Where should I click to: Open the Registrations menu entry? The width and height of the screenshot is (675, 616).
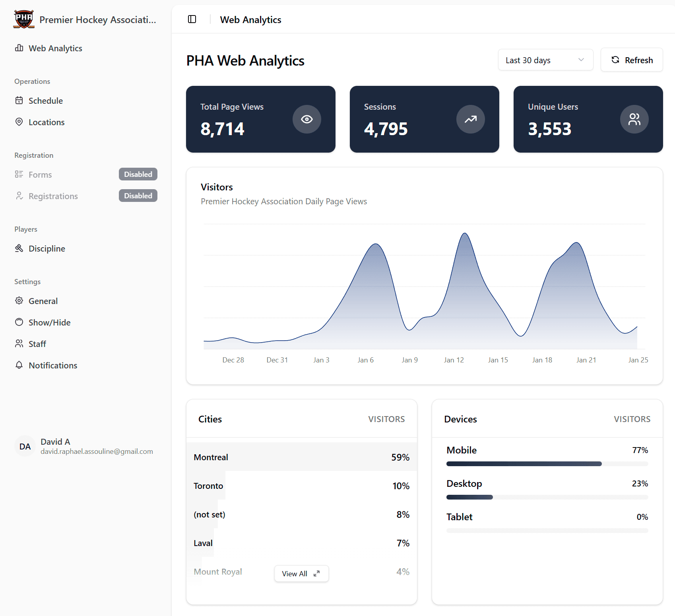(x=53, y=196)
